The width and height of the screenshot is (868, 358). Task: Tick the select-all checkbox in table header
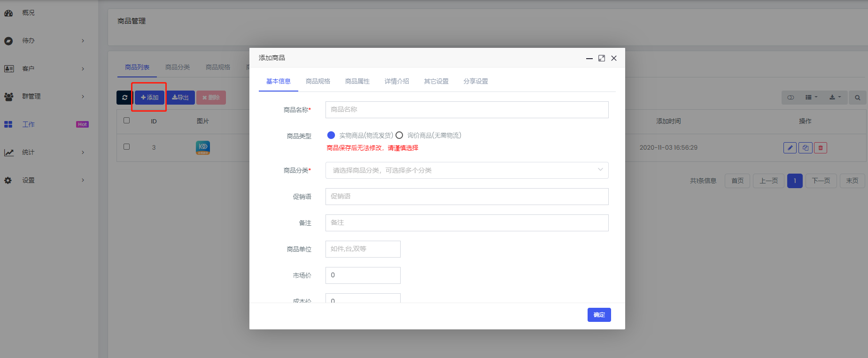(126, 121)
